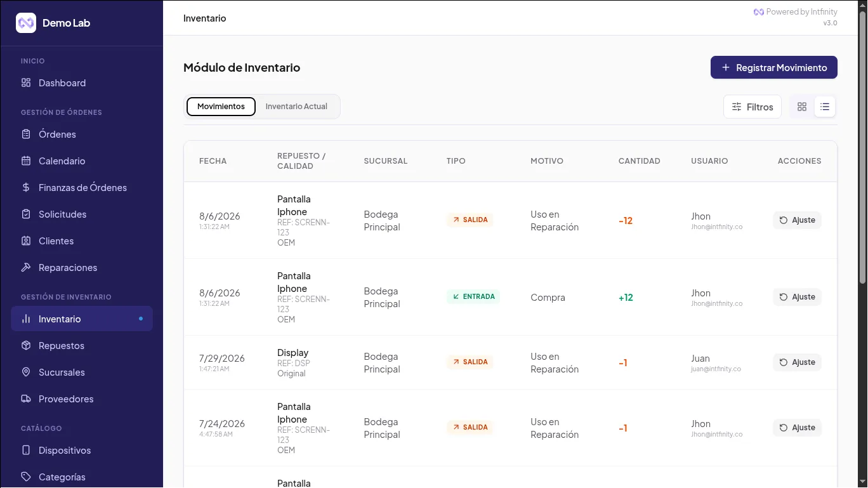The width and height of the screenshot is (868, 488).
Task: Click SALIDA badge in the 7/24/2026 row
Action: [470, 428]
